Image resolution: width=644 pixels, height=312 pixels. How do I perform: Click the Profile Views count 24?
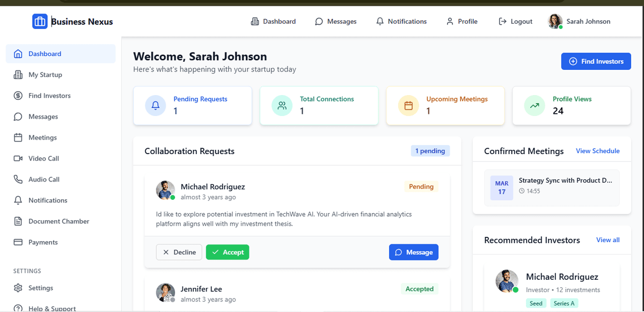(x=558, y=111)
